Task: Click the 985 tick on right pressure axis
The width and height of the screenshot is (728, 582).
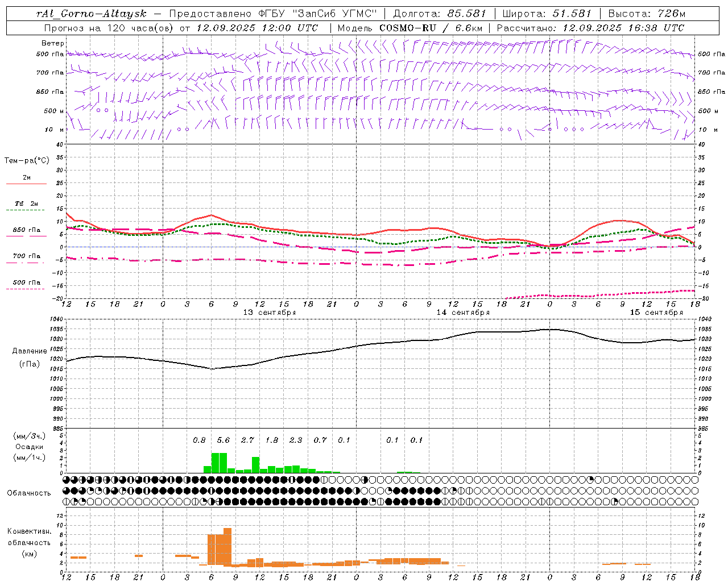Action: (x=704, y=429)
